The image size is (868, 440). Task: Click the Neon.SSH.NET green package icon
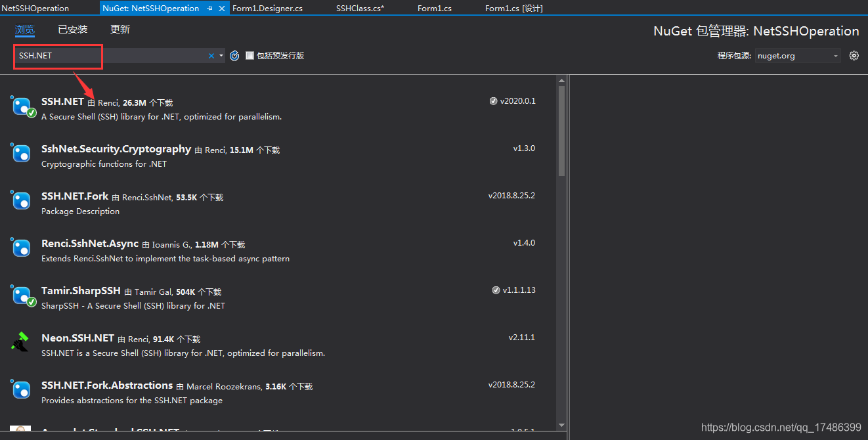pos(20,342)
